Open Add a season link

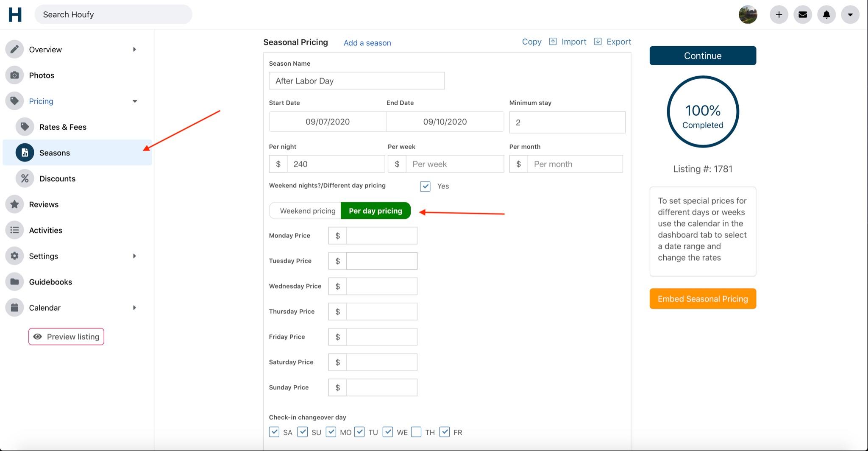coord(367,43)
